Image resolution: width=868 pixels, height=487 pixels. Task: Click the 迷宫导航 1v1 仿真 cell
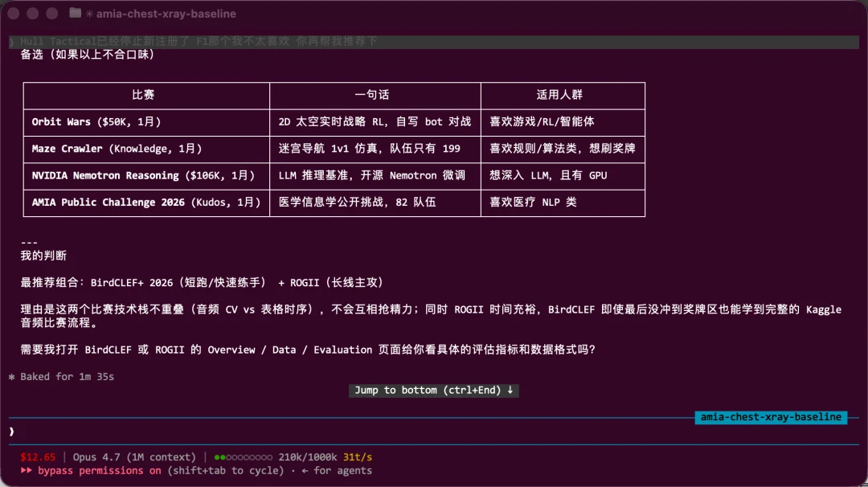pos(375,149)
